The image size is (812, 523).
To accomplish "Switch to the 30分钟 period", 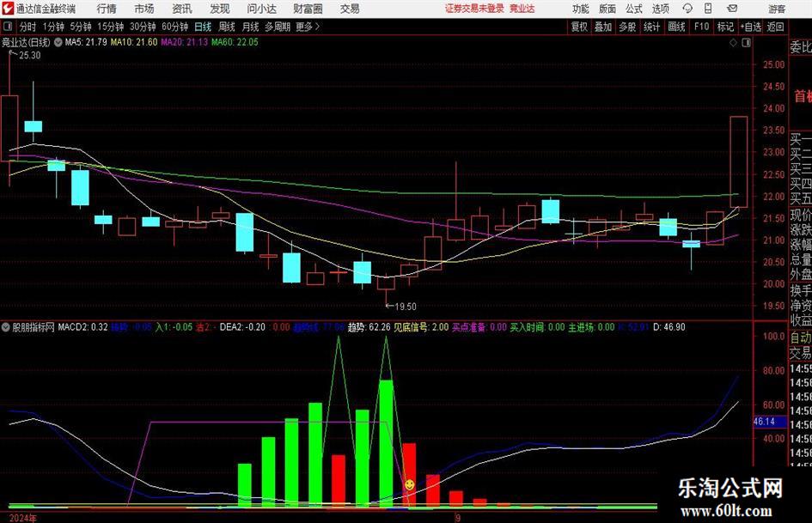I will coord(143,27).
